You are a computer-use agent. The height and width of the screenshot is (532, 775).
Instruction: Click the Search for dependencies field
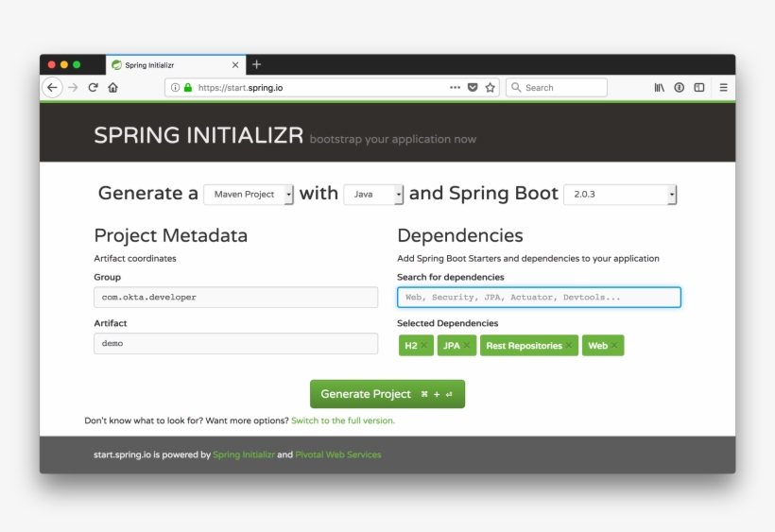539,298
